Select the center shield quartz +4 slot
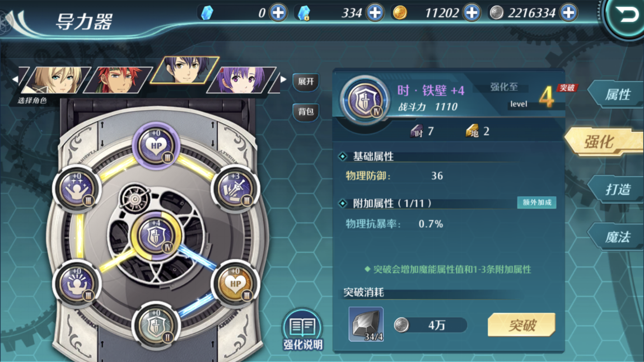This screenshot has width=644, height=362. pos(156,236)
